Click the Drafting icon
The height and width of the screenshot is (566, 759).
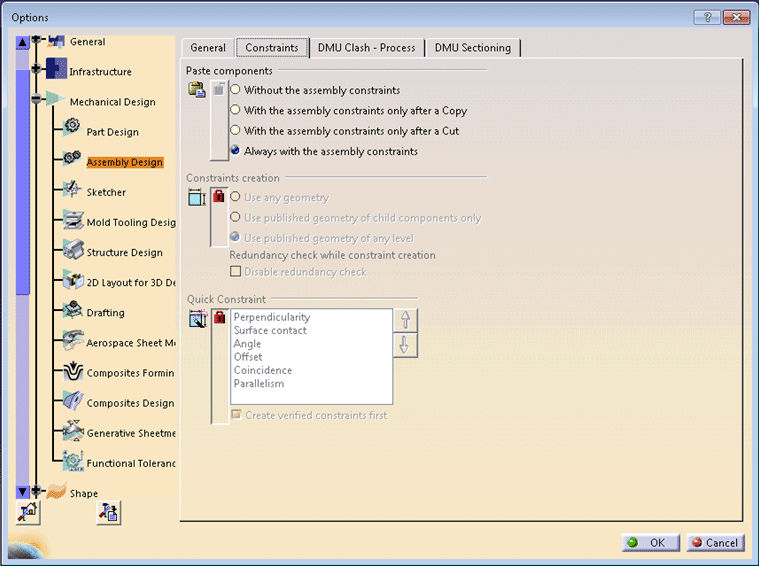click(x=73, y=309)
